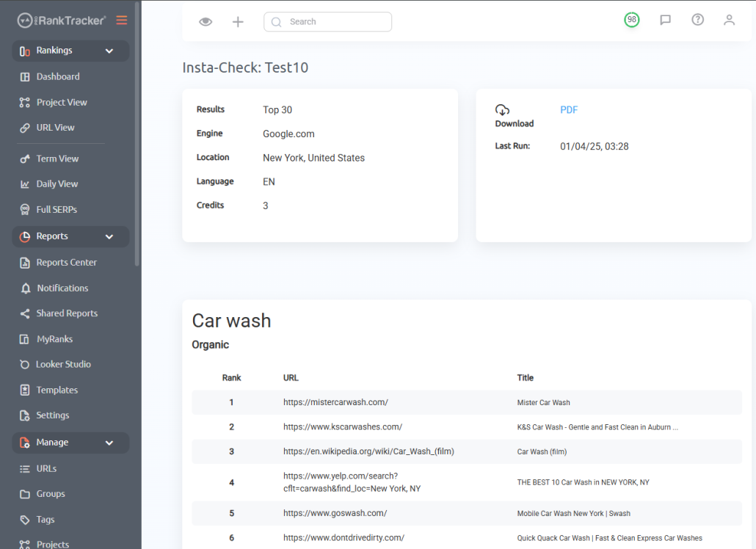This screenshot has width=756, height=549.
Task: Go to Project View
Action: [x=62, y=102]
